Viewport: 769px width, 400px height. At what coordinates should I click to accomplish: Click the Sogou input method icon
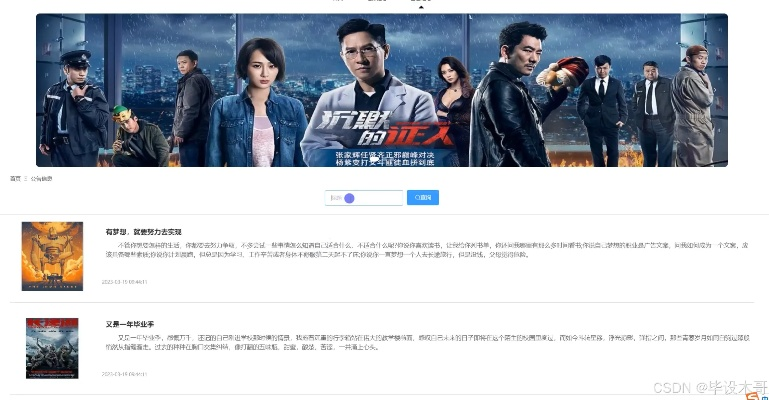(x=752, y=396)
